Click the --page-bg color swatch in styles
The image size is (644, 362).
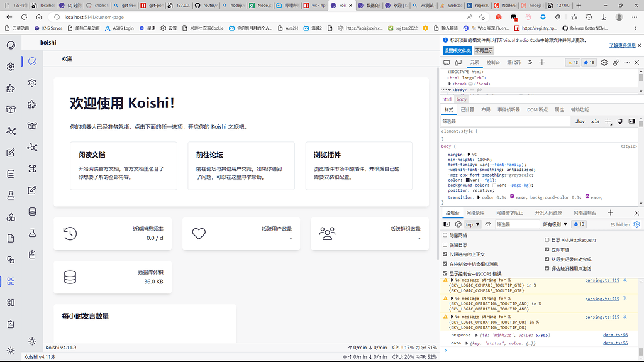tap(494, 185)
